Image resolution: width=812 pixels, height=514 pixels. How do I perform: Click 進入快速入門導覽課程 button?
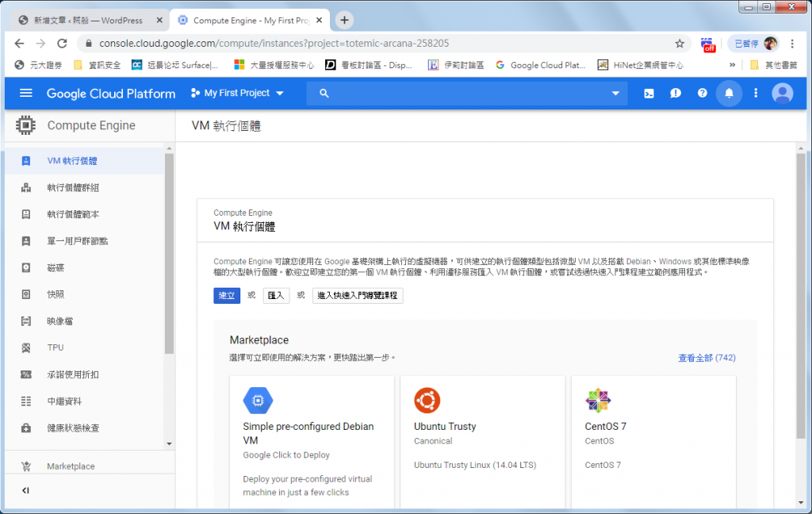(x=358, y=295)
